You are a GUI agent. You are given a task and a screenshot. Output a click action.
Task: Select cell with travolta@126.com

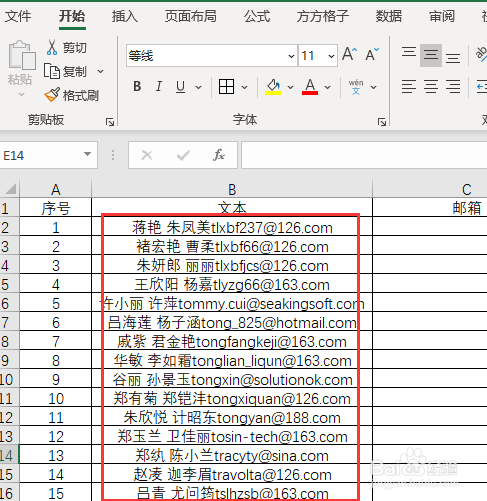click(x=232, y=474)
